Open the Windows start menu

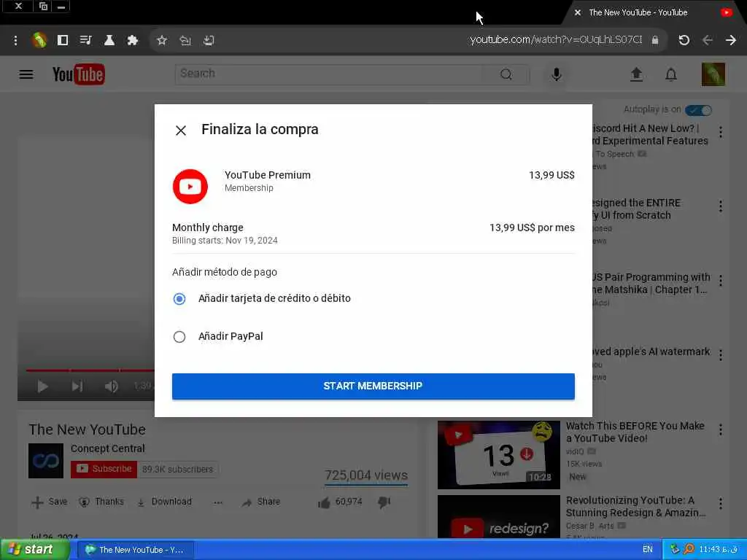tap(34, 550)
